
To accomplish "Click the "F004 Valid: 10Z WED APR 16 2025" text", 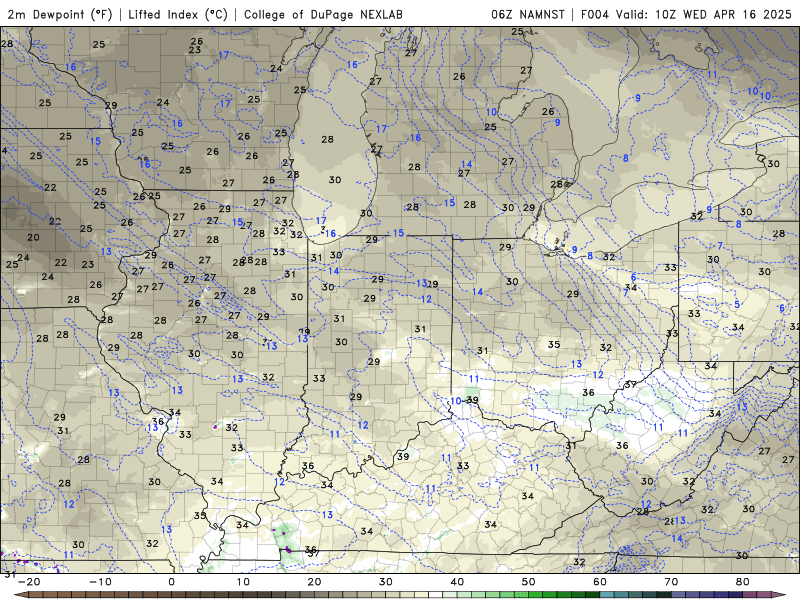I will pos(686,14).
